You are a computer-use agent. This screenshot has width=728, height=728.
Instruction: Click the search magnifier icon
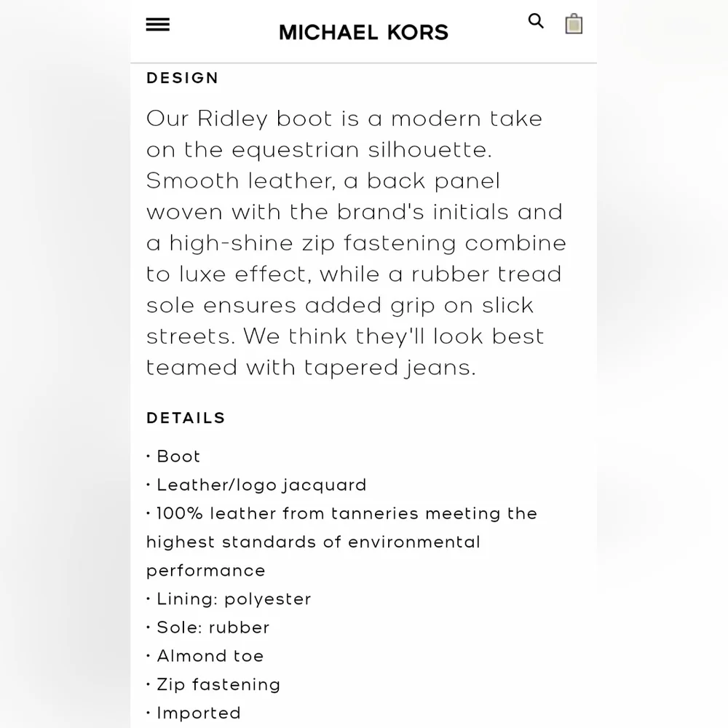[536, 21]
